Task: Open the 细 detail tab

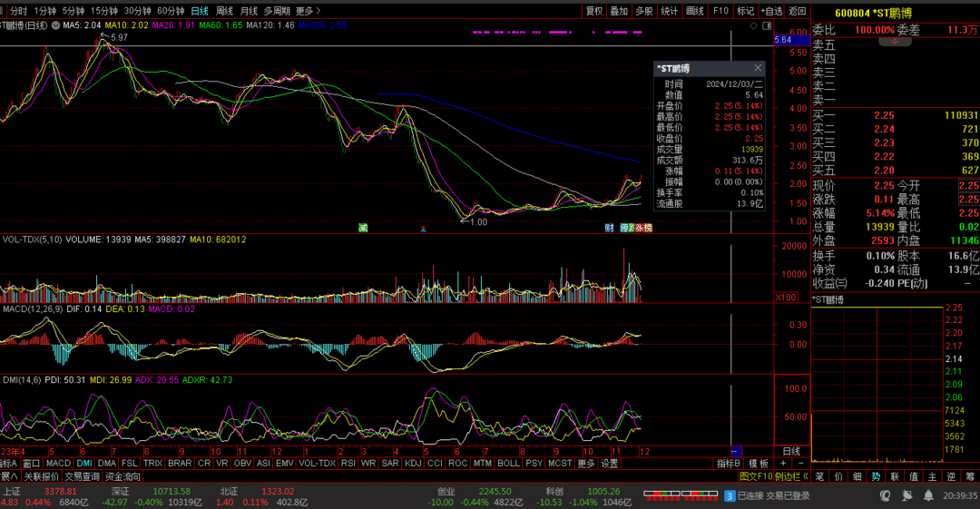Action: pyautogui.click(x=857, y=476)
